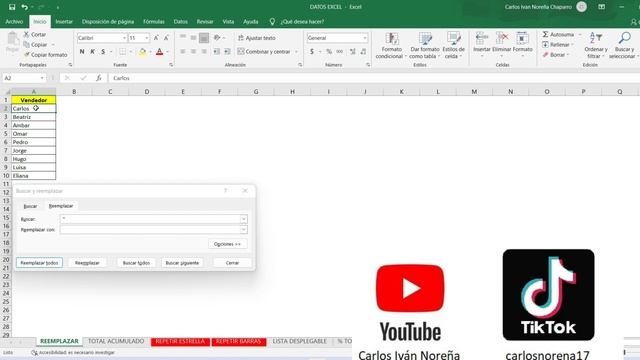Select cell containing Pedro
The height and width of the screenshot is (360, 640).
pos(33,142)
